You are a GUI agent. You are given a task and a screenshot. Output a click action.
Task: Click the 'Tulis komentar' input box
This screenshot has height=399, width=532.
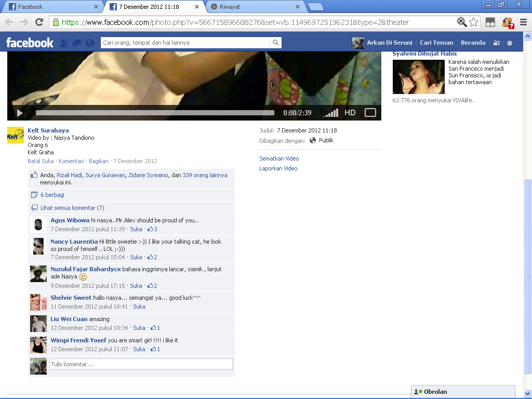[x=141, y=364]
